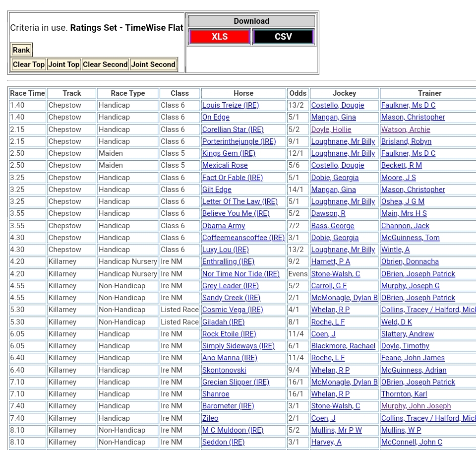This screenshot has height=450, width=476.
Task: Download the ratings as XLS
Action: tap(220, 37)
